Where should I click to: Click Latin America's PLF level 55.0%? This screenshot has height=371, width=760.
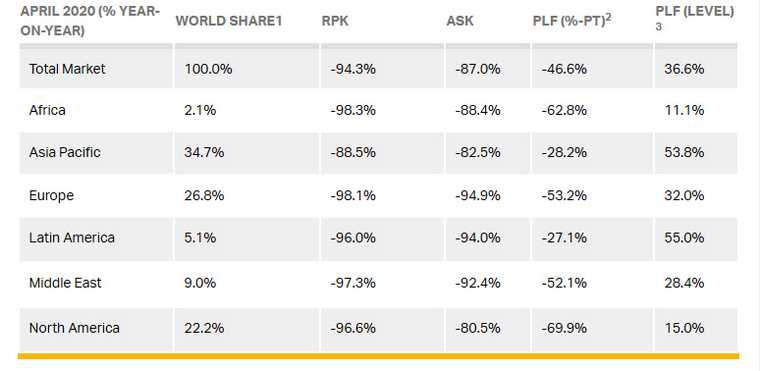[684, 238]
